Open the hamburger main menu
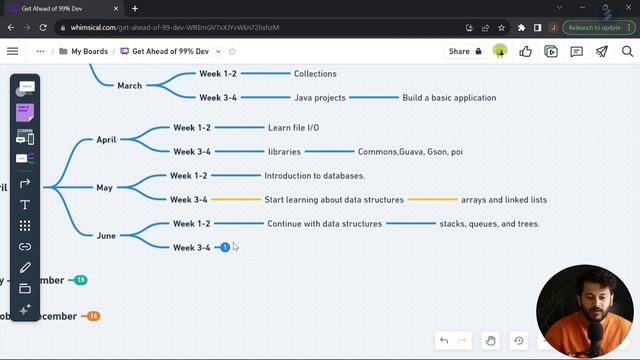The height and width of the screenshot is (360, 640). point(13,51)
